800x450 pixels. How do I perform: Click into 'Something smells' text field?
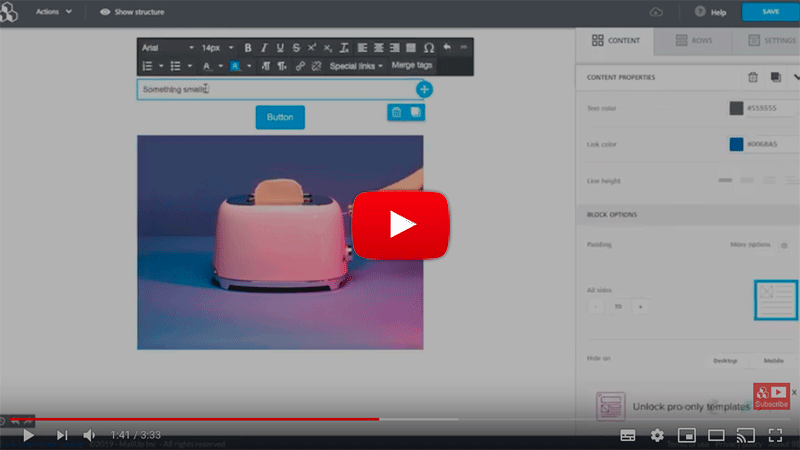click(280, 89)
